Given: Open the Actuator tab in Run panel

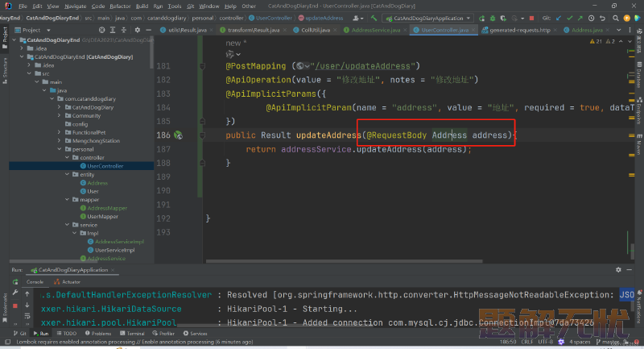Looking at the screenshot, I should point(67,282).
